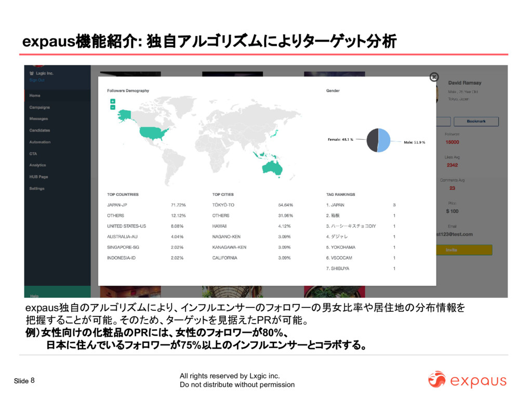The height and width of the screenshot is (399, 532).
Task: Select the TOKYO-TO city row
Action: (x=253, y=205)
